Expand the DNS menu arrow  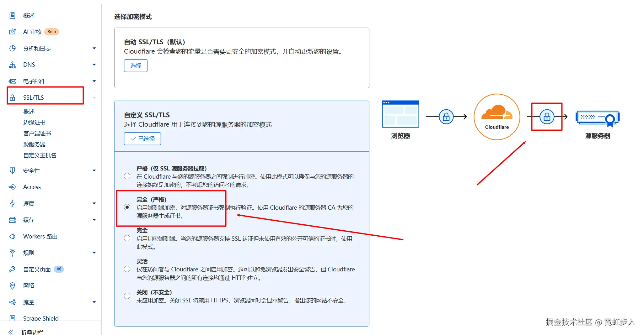point(94,65)
